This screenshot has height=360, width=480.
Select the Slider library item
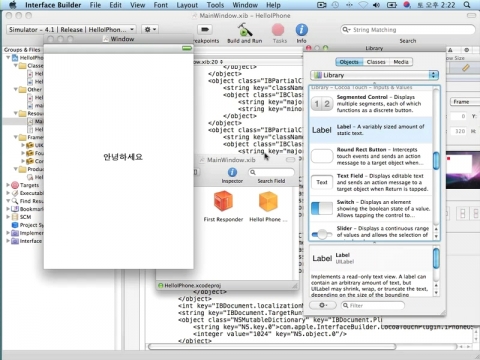tap(371, 232)
